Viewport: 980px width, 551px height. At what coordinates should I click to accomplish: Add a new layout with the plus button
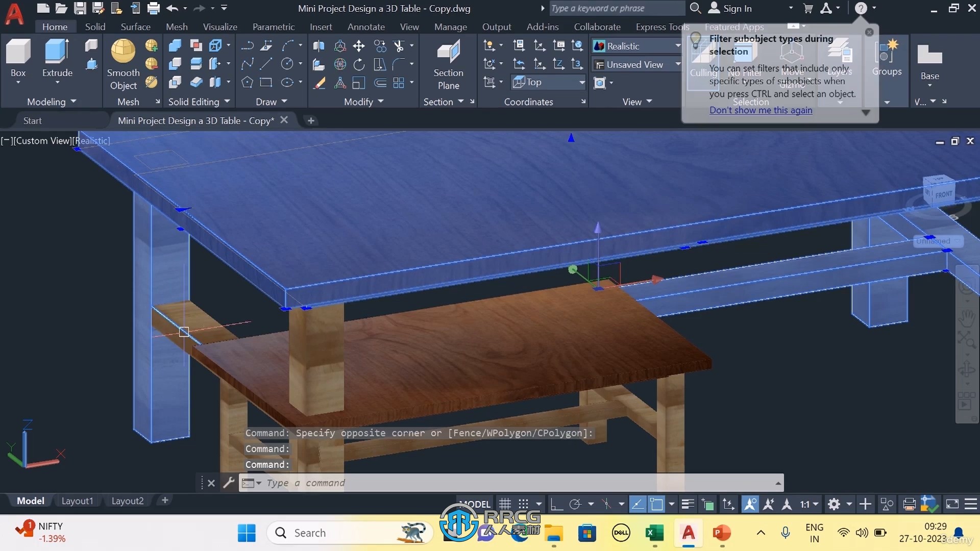(165, 500)
